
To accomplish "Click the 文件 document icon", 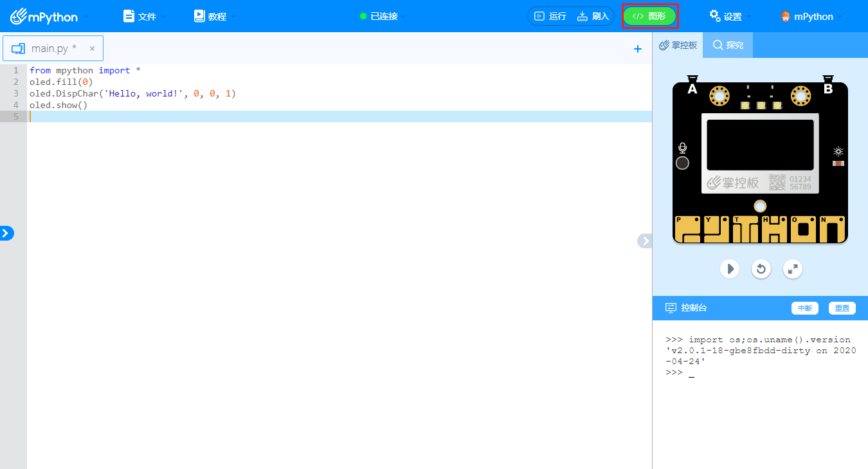I will [x=129, y=16].
